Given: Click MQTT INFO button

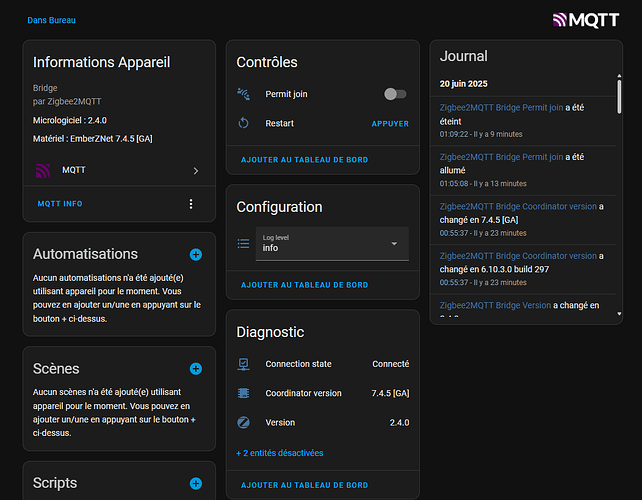Looking at the screenshot, I should point(60,204).
